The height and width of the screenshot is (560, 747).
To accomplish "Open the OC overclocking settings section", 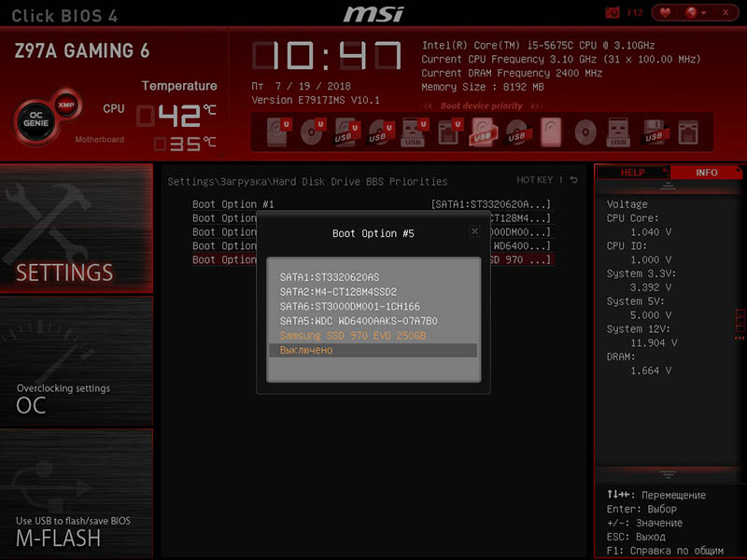I will (77, 361).
